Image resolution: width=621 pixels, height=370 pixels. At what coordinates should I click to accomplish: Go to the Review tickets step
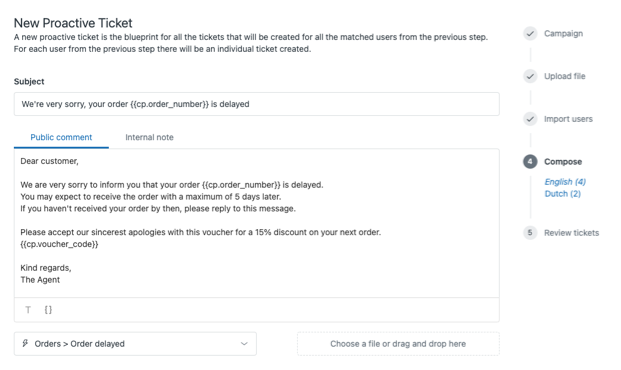(571, 233)
